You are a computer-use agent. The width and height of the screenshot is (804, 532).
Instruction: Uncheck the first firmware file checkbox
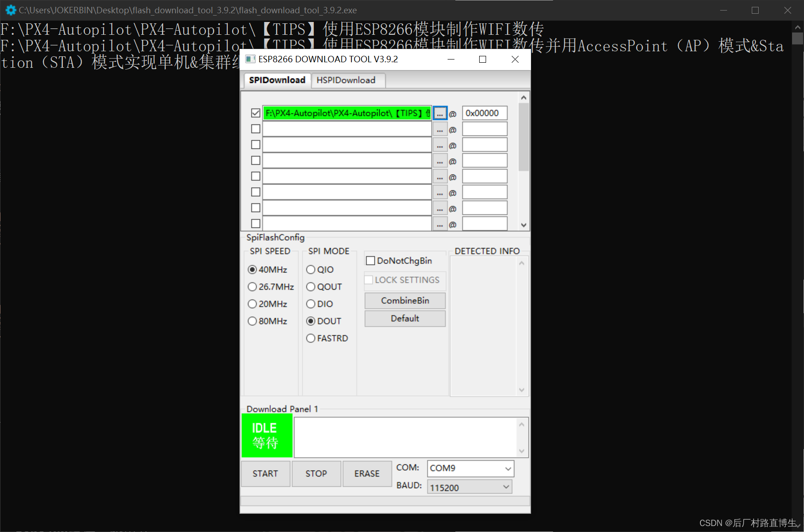256,113
